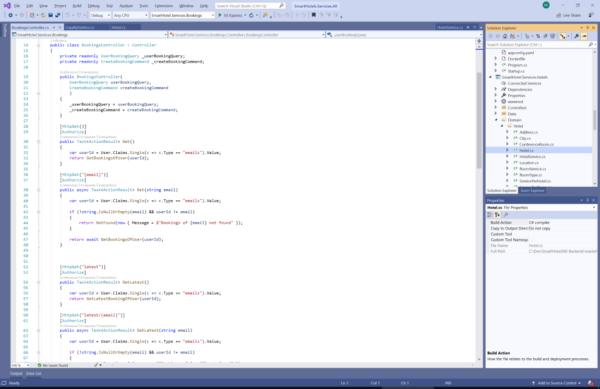Viewport: 600px width, 389px height.
Task: Click the Live Share button
Action: (568, 15)
